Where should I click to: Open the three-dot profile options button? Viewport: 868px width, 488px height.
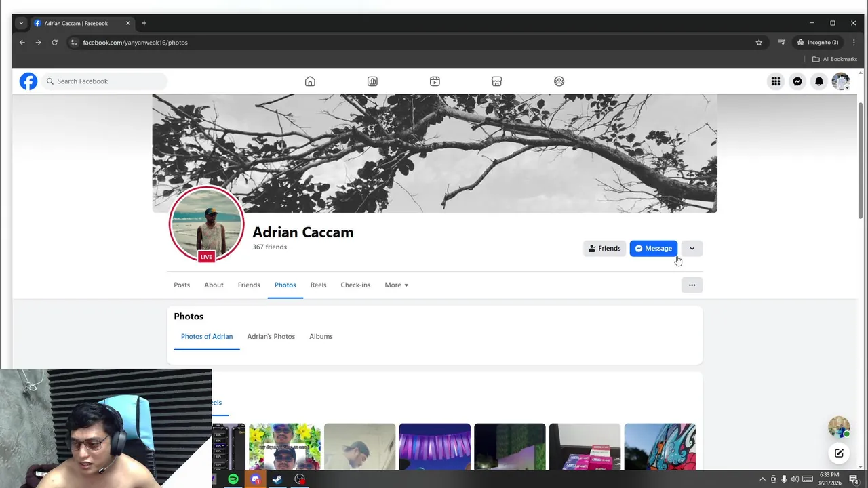coord(692,285)
